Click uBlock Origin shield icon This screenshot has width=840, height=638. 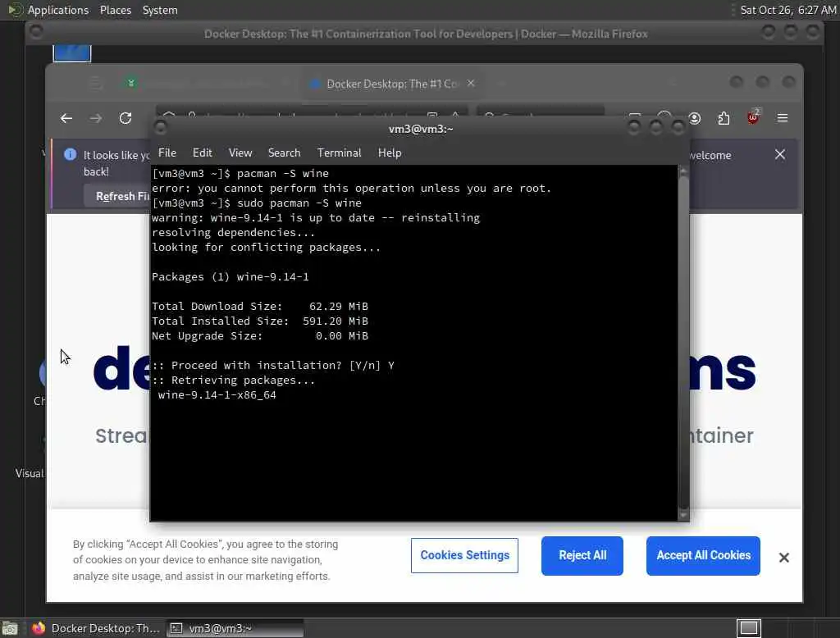[x=753, y=117]
